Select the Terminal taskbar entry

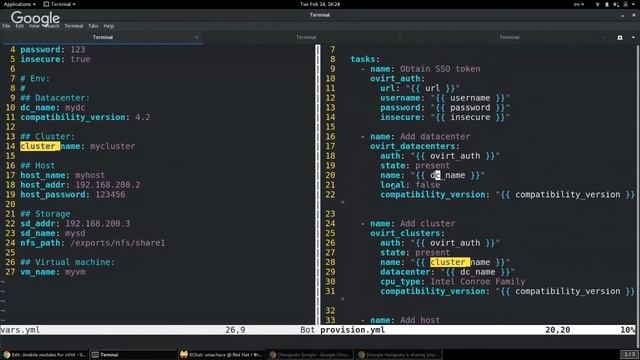(x=133, y=355)
